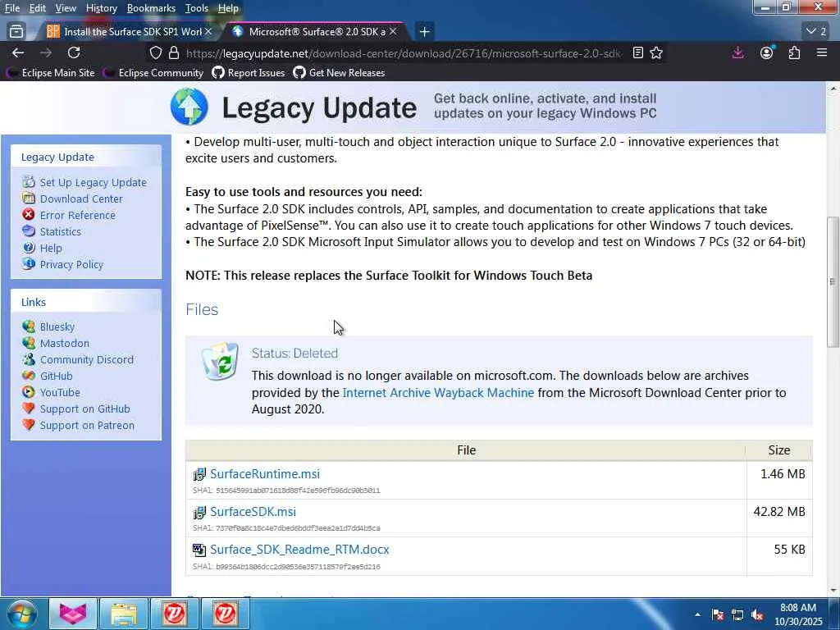Bookmark this page with the star icon
This screenshot has width=840, height=630.
click(x=656, y=53)
